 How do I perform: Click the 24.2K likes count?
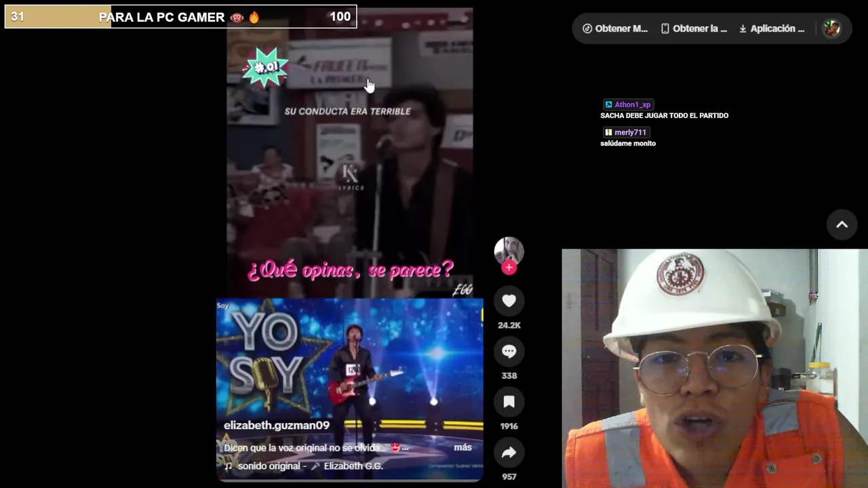pos(509,325)
